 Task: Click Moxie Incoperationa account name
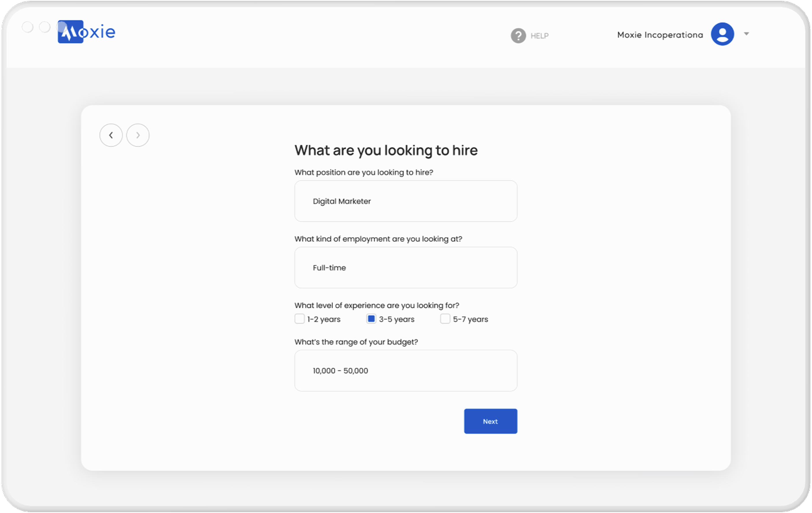(x=660, y=35)
